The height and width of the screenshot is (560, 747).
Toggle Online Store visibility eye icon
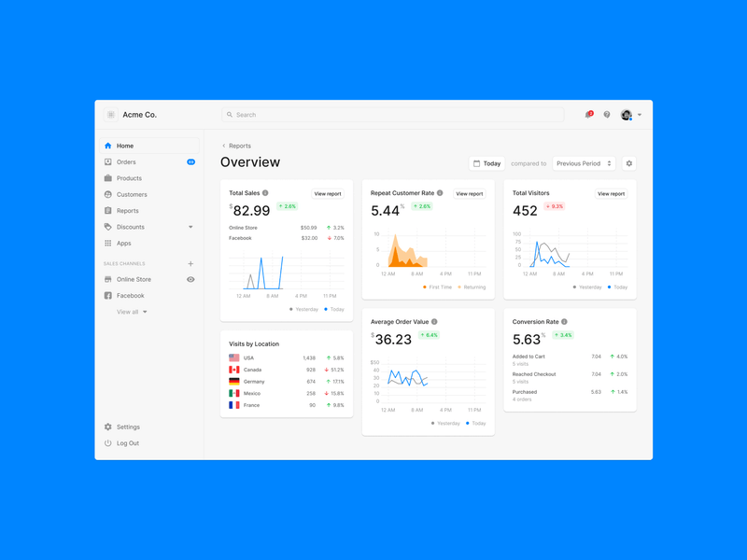click(x=192, y=279)
